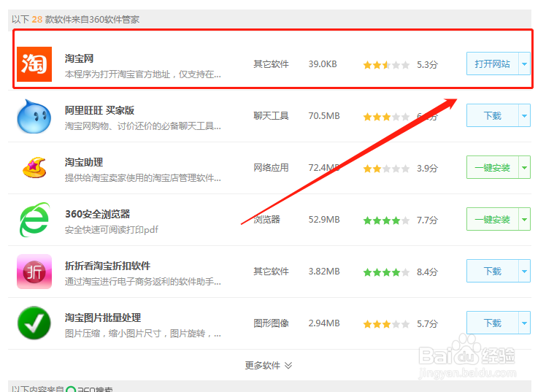Click the 70.5MB file size
The width and height of the screenshot is (546, 392).
point(324,115)
